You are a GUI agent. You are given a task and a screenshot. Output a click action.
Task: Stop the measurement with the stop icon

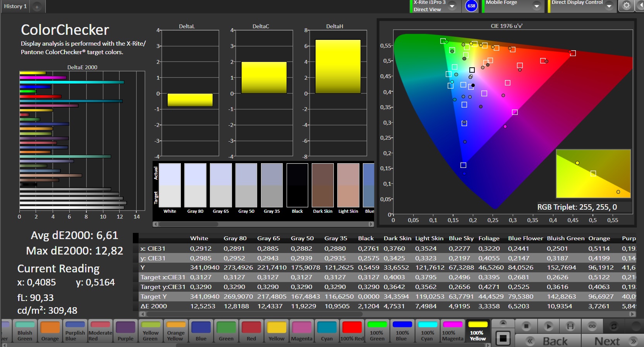(526, 326)
